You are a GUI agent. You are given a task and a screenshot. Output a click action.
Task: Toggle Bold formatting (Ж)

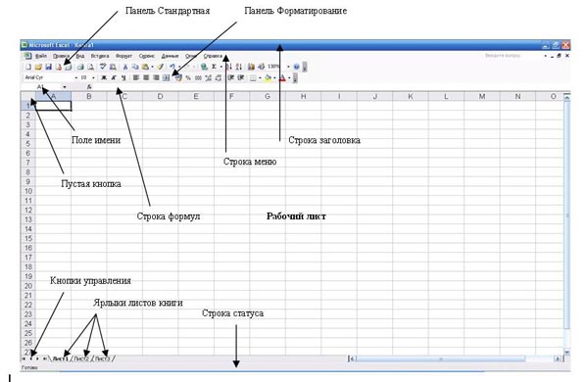click(x=104, y=77)
